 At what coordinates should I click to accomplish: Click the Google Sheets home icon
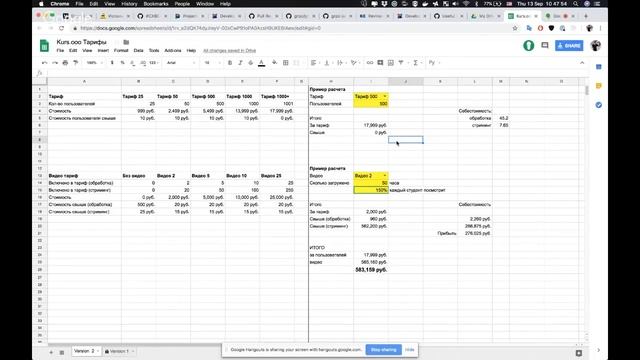coord(44,45)
